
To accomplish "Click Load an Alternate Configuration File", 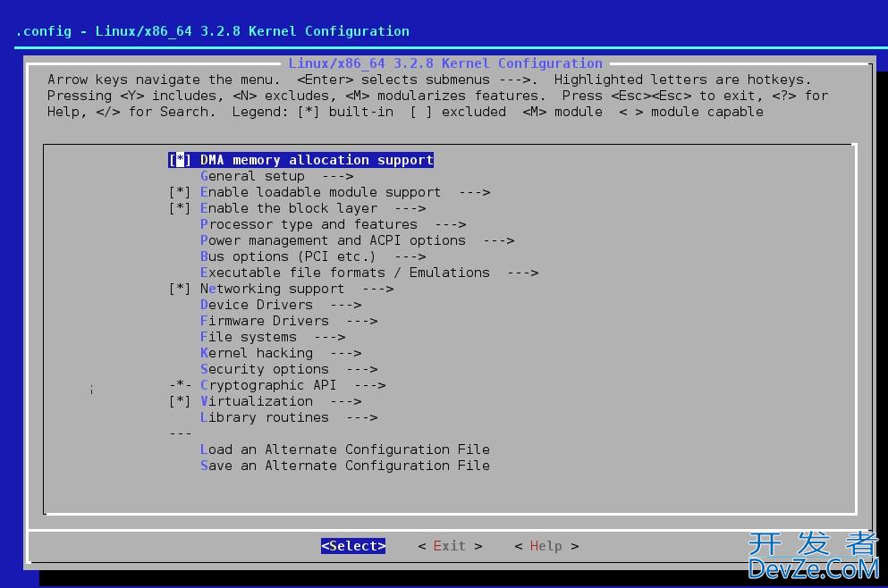I will 344,449.
